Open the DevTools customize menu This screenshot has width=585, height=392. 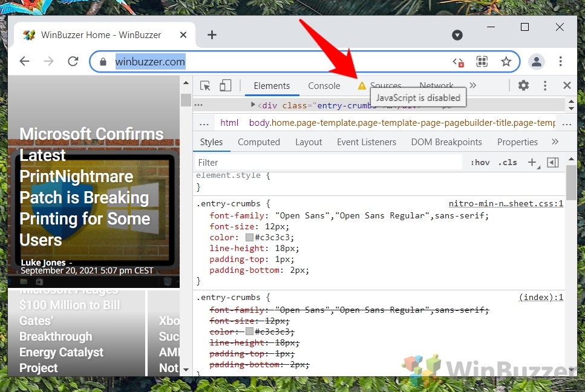(545, 85)
